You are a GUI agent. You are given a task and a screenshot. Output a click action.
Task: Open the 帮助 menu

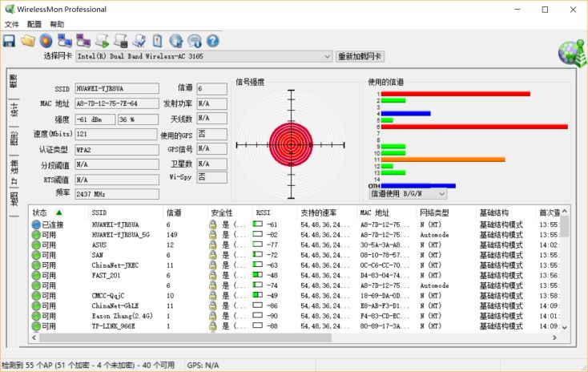click(x=57, y=24)
